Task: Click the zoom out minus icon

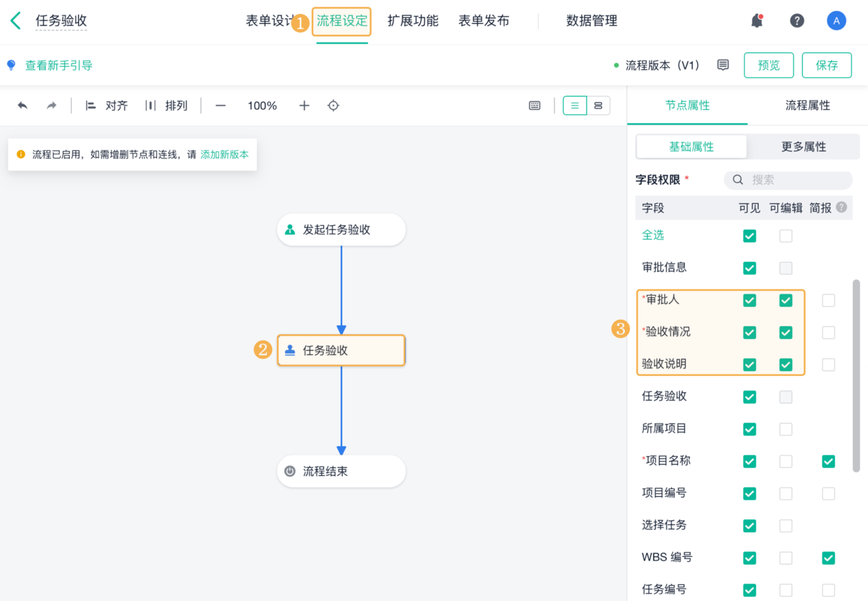Action: point(220,105)
